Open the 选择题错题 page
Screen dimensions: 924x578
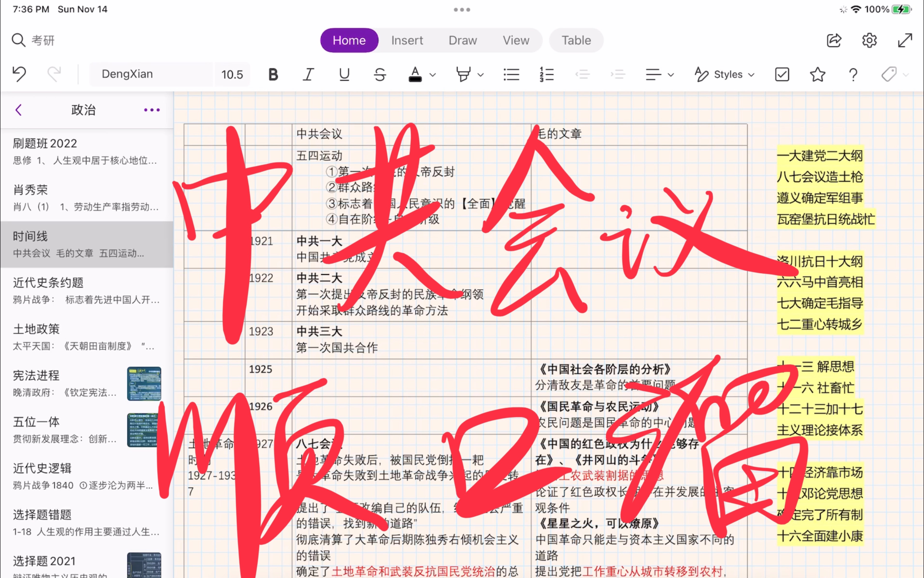click(87, 523)
